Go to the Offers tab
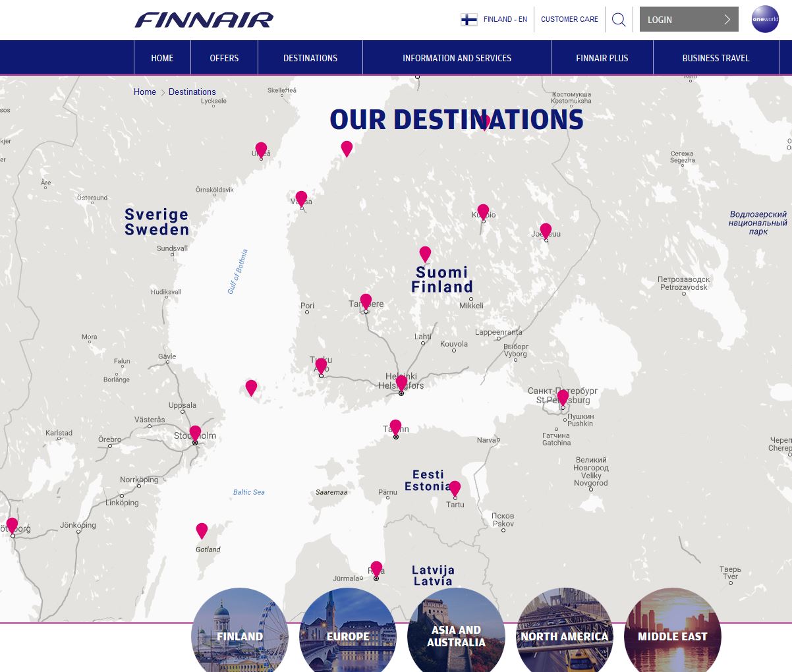The height and width of the screenshot is (672, 792). (224, 58)
